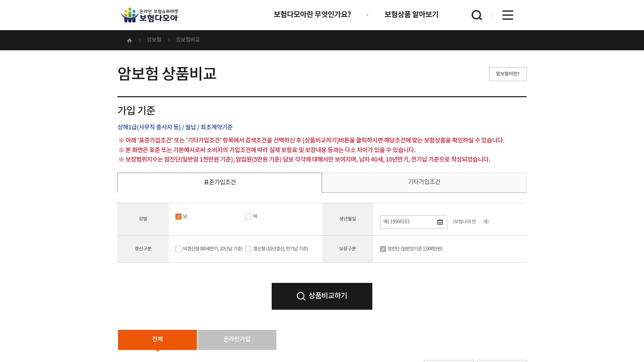Click the 암보험이란? button

[507, 74]
